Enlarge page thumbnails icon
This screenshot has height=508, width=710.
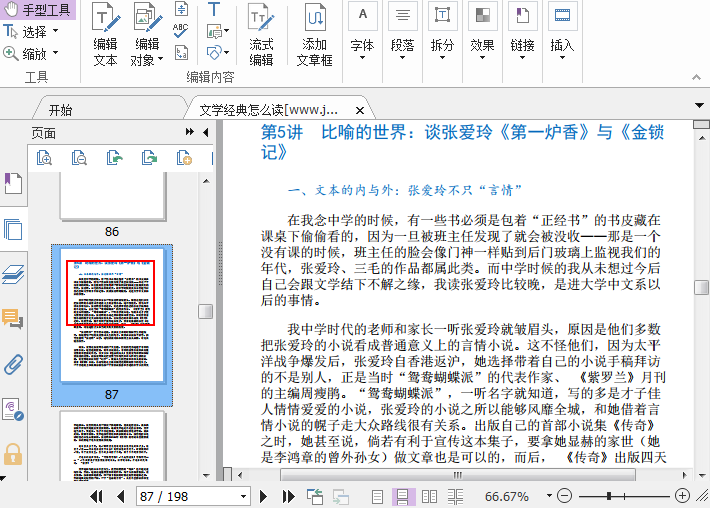[44, 158]
